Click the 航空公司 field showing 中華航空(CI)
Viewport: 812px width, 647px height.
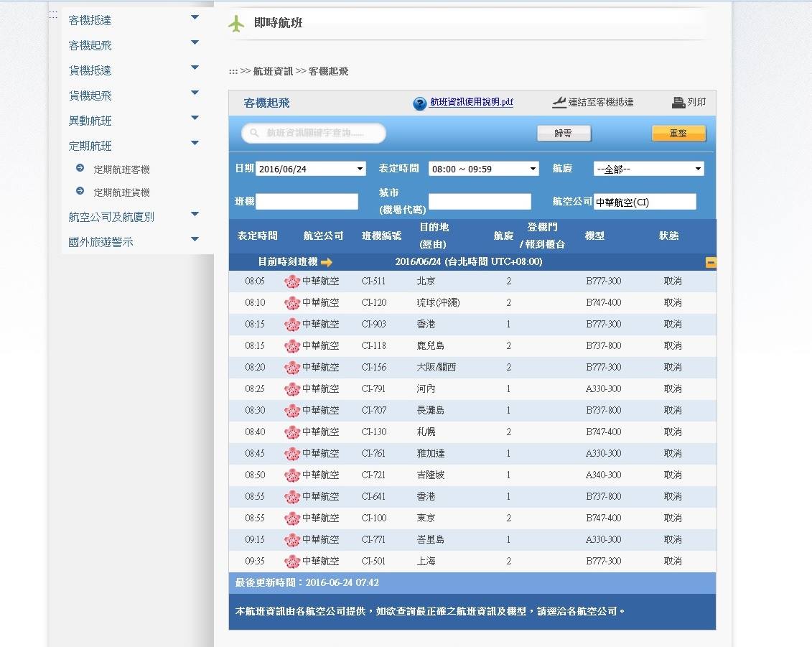tap(645, 202)
